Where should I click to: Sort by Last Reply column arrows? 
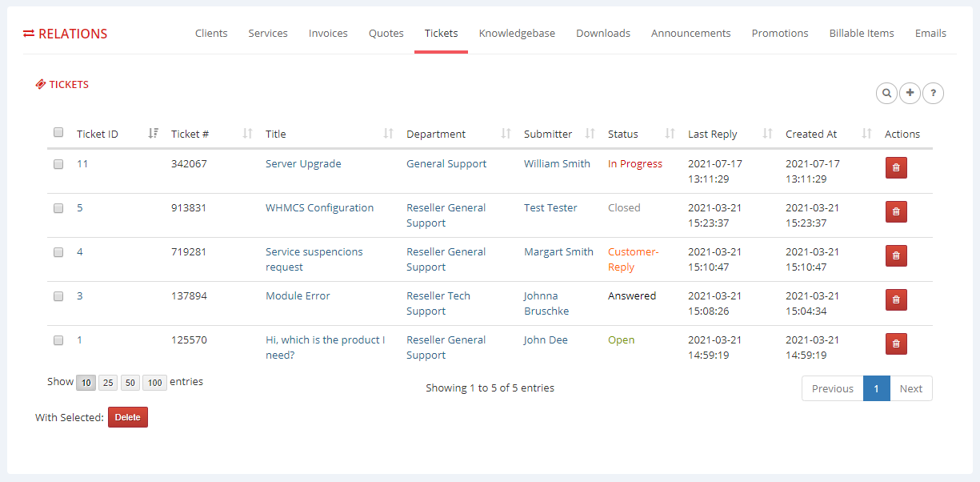pos(766,133)
